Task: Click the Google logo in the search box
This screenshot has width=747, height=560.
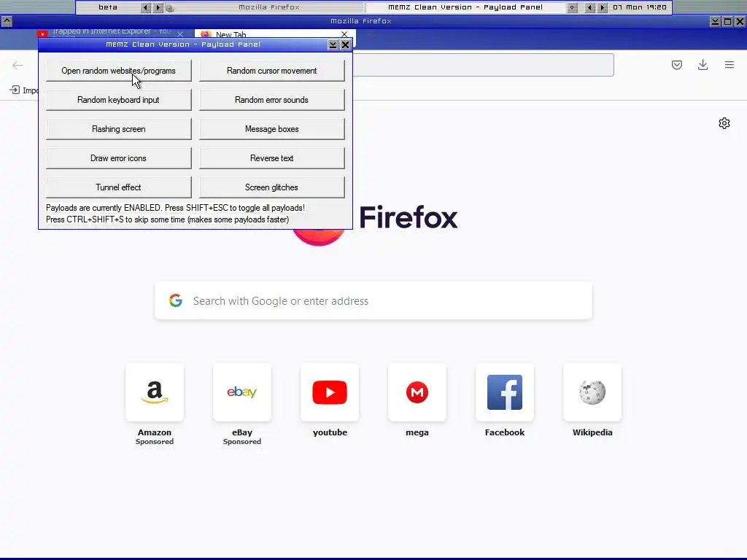Action: coord(176,300)
